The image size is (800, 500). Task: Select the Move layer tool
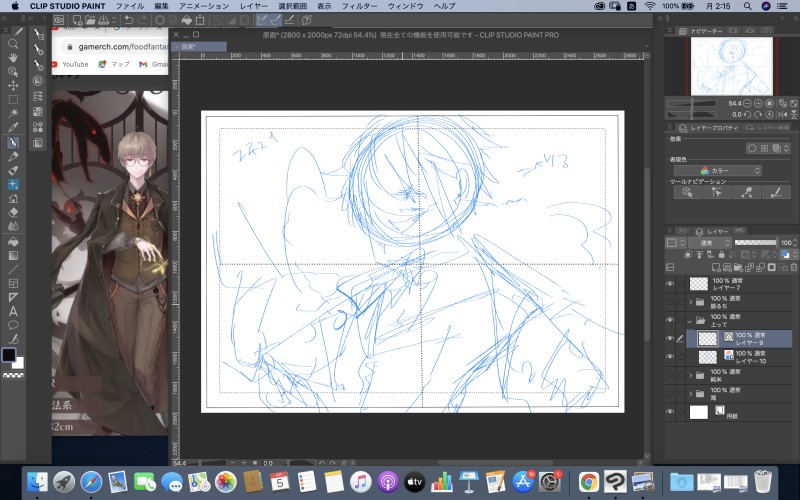pyautogui.click(x=13, y=85)
